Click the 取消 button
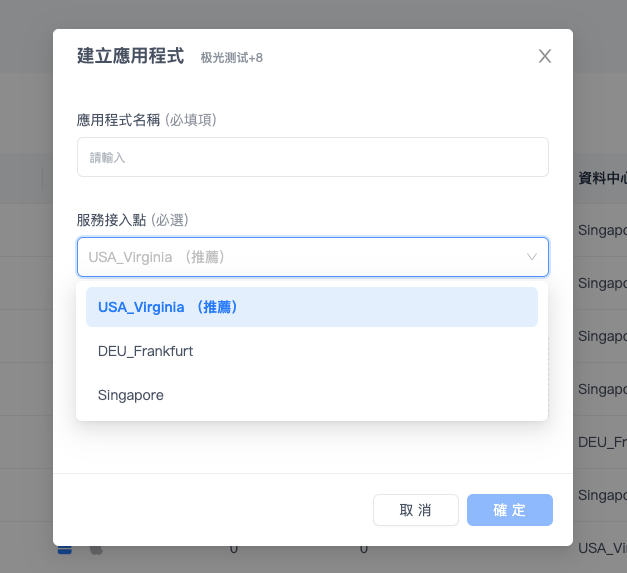 [415, 510]
